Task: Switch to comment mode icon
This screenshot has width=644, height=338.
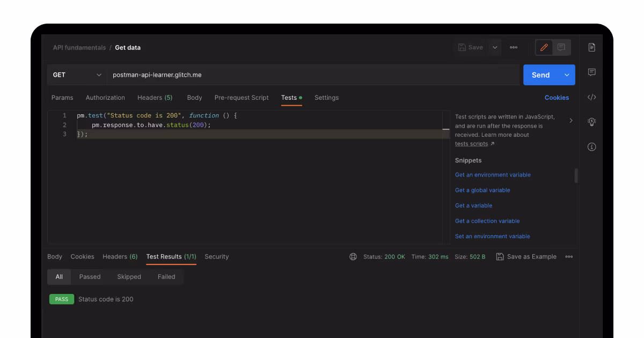Action: click(561, 47)
